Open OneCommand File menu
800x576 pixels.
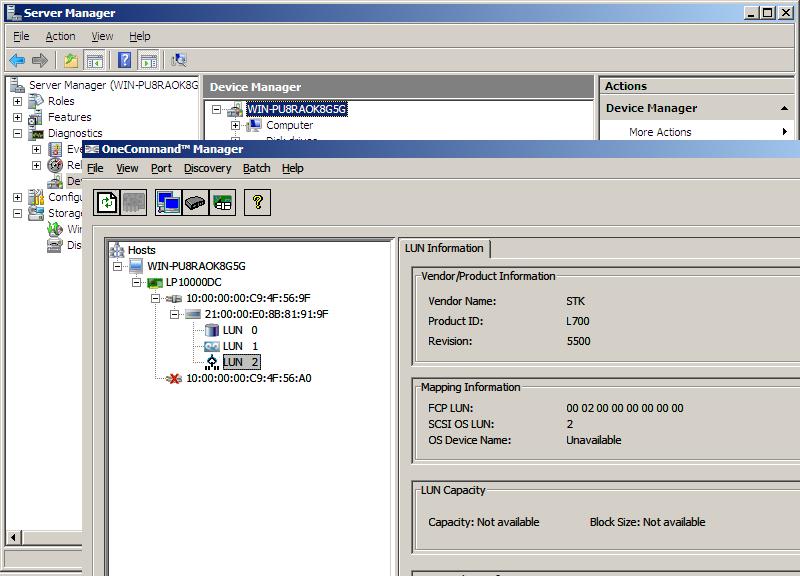click(95, 168)
